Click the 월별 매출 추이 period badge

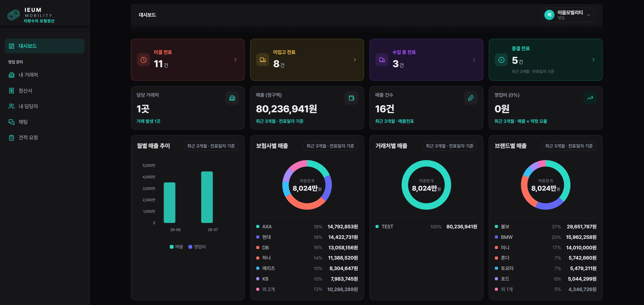coord(211,146)
